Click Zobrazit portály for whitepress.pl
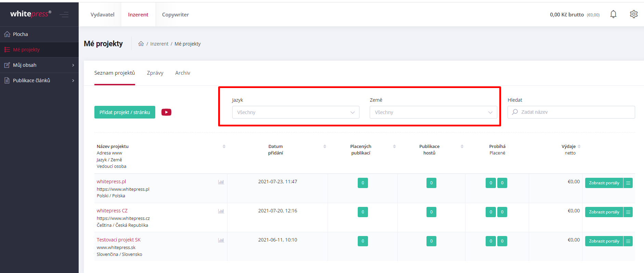Image resolution: width=644 pixels, height=273 pixels. tap(604, 183)
